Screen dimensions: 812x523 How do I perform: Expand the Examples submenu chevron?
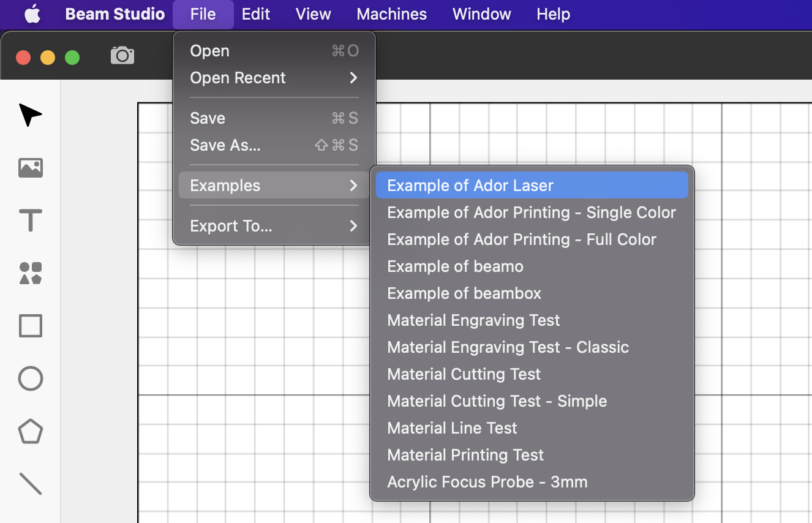[353, 186]
